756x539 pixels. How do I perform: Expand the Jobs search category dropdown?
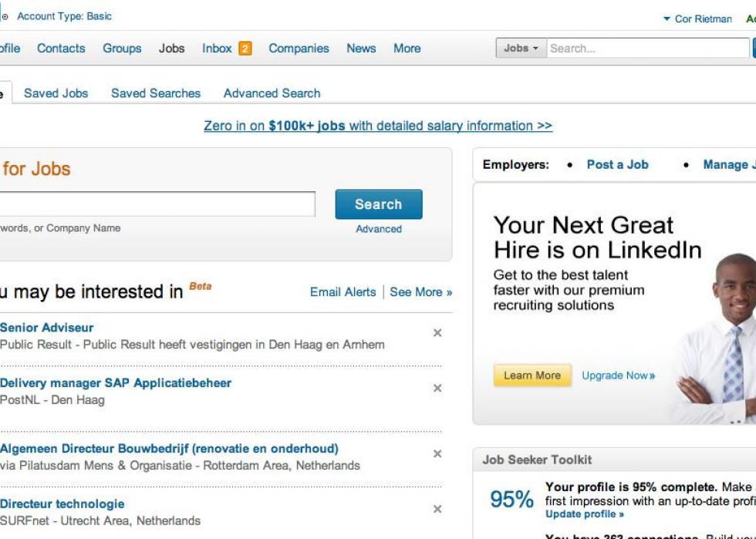(x=521, y=49)
